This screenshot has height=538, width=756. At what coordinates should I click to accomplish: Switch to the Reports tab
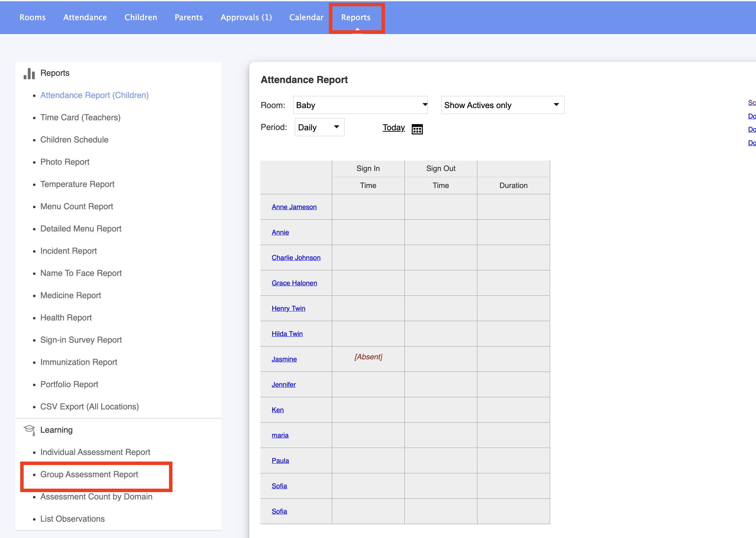[356, 17]
